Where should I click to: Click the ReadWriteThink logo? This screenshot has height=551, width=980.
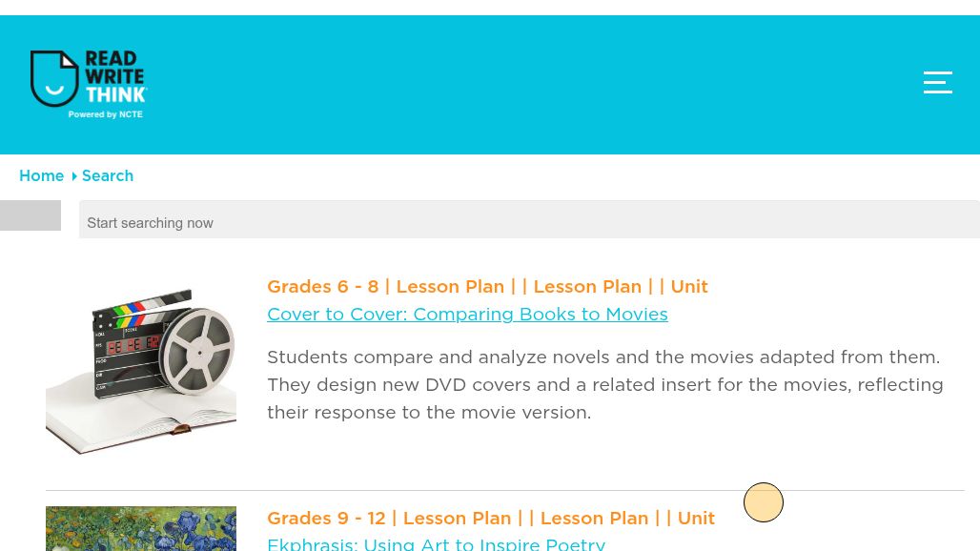(89, 84)
